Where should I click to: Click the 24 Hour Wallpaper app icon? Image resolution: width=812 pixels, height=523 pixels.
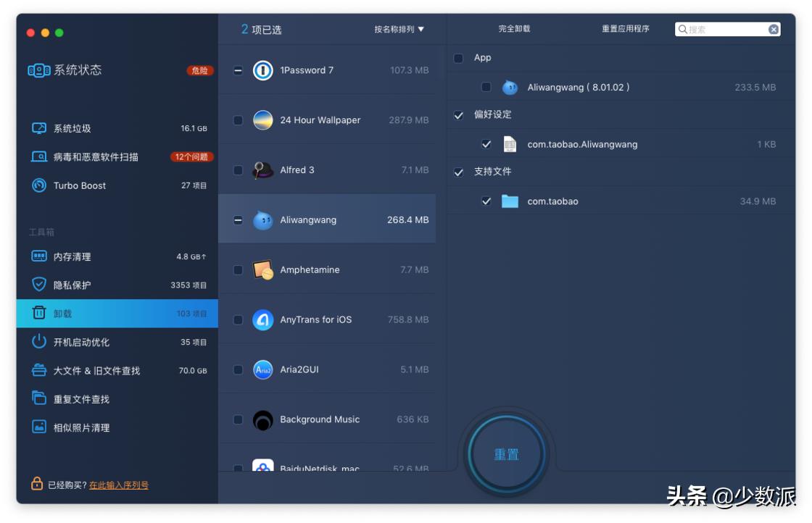(x=262, y=120)
